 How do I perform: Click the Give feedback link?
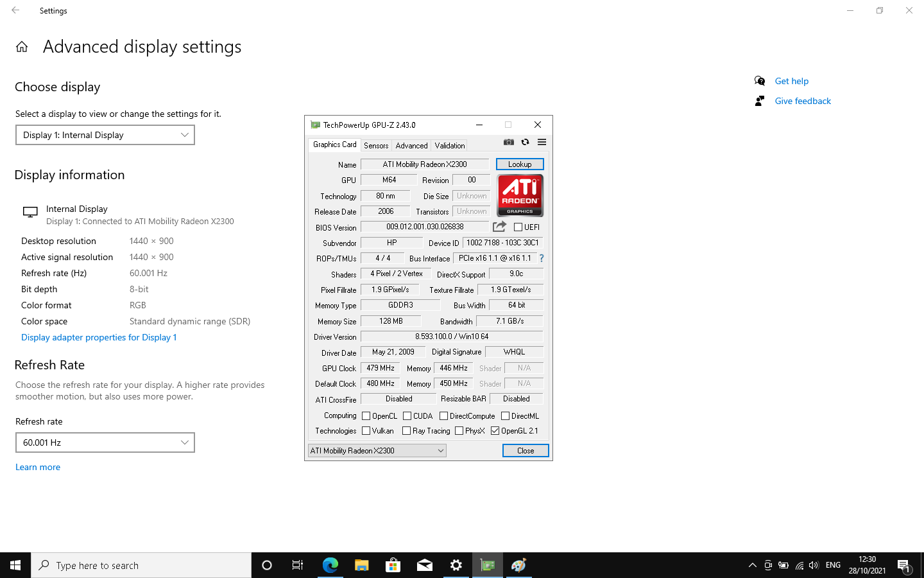pos(803,101)
